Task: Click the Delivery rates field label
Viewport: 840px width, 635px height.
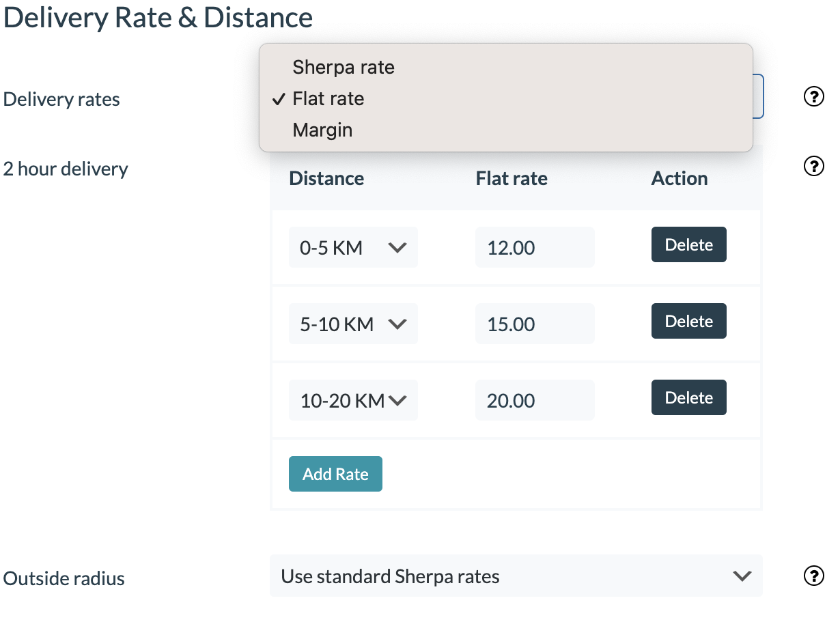Action: [61, 100]
